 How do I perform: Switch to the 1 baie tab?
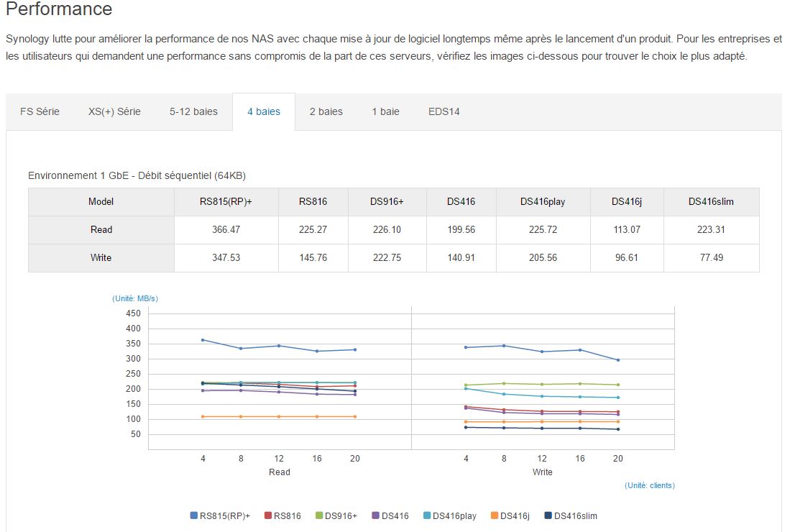click(385, 111)
